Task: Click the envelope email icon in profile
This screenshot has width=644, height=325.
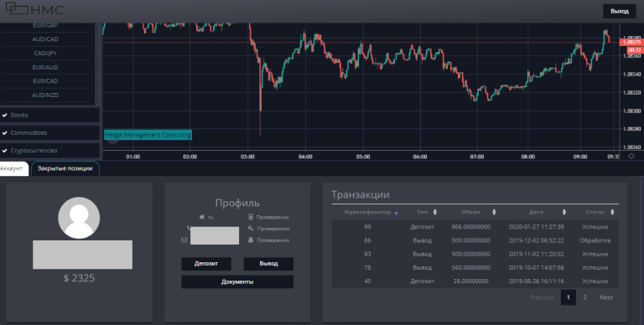Action: pos(184,240)
